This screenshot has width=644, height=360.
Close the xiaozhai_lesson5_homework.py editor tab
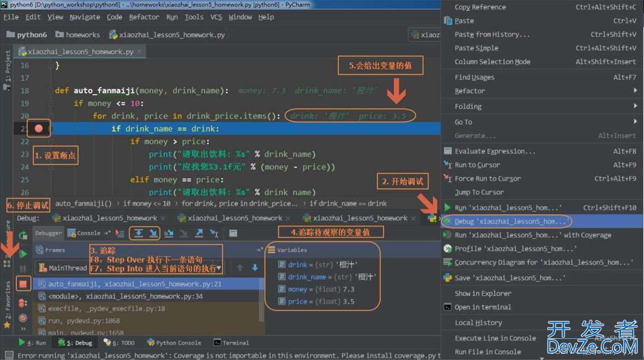(x=139, y=52)
